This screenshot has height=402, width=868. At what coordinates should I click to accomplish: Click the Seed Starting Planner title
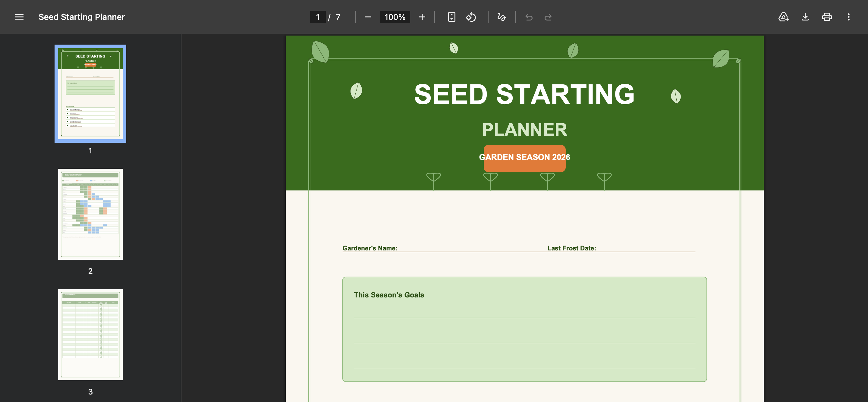(82, 17)
